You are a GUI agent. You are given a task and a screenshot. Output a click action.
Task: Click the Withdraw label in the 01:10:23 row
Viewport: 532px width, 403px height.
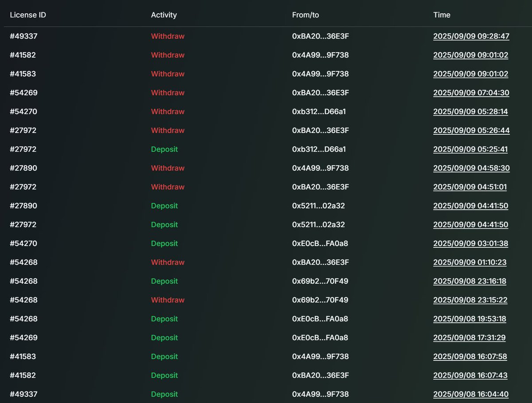168,262
